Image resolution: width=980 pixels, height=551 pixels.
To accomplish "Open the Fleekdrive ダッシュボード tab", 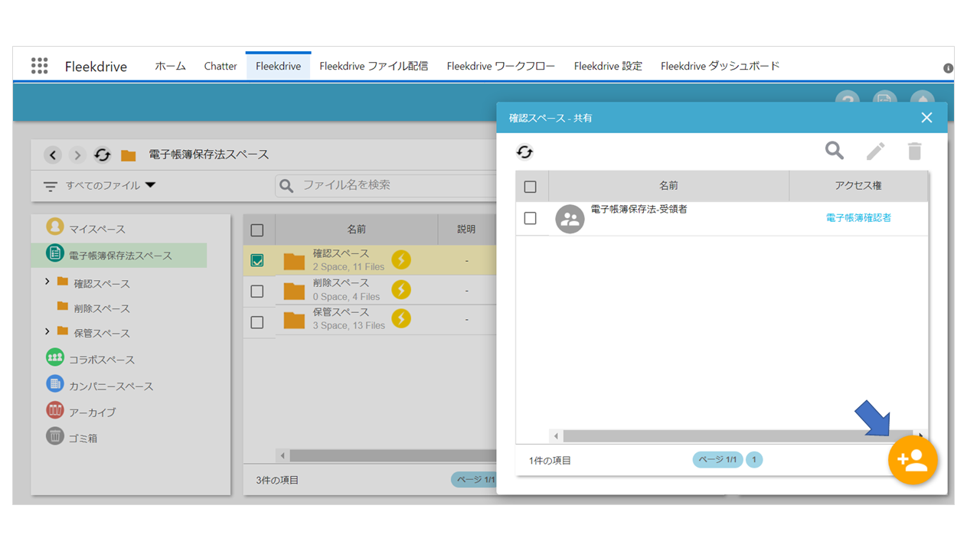I will 720,66.
